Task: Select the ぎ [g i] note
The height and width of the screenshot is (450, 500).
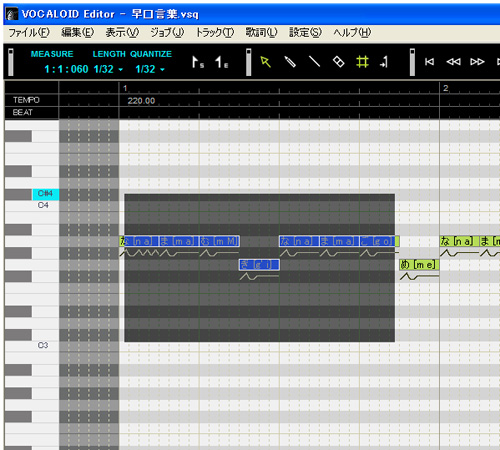Action: pyautogui.click(x=259, y=265)
